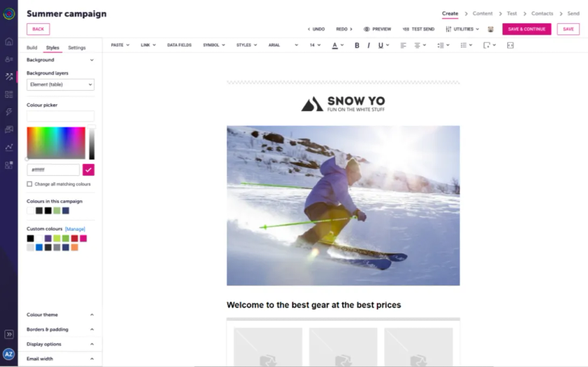Open the conversations chat icon in sidebar

click(x=9, y=129)
